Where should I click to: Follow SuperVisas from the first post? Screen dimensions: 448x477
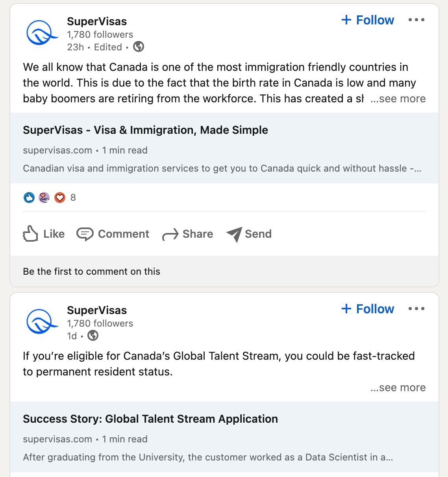click(368, 20)
